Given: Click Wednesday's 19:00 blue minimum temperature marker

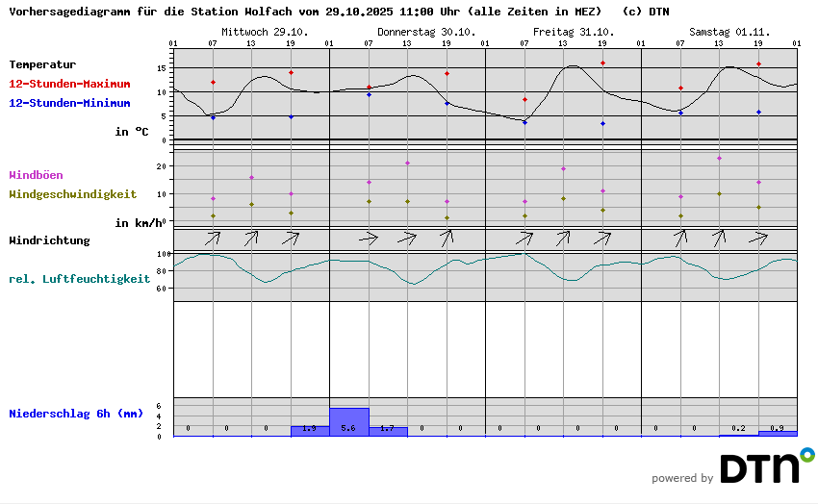Looking at the screenshot, I should point(291,117).
